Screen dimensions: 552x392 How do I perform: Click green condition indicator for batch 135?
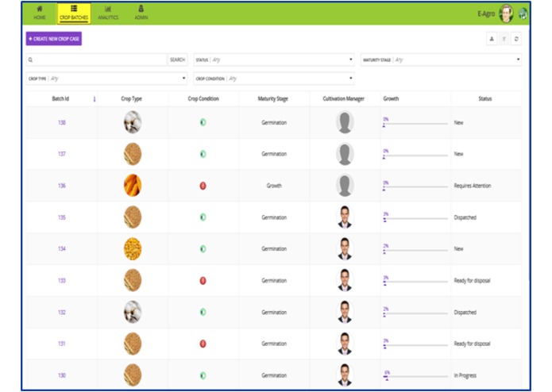point(203,217)
